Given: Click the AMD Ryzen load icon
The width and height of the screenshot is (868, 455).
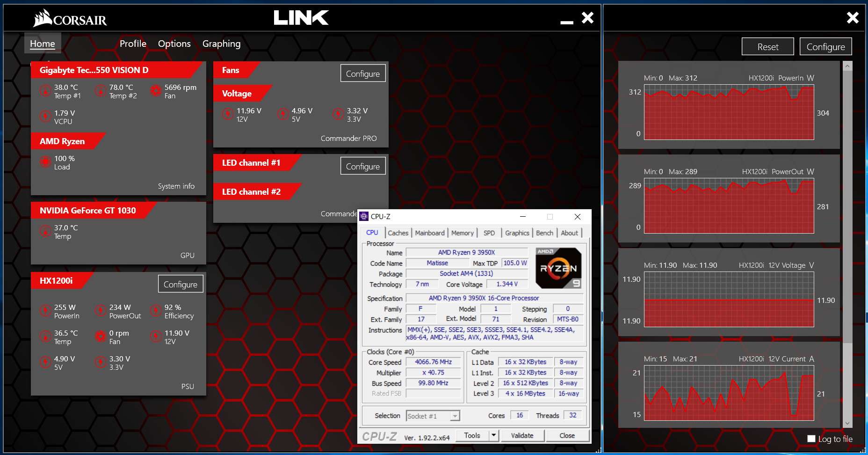Looking at the screenshot, I should pos(45,162).
